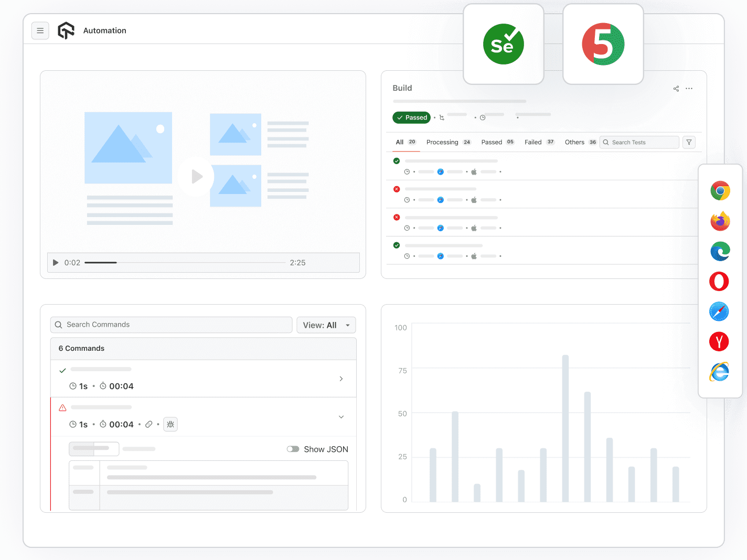The width and height of the screenshot is (747, 560).
Task: Expand the warning command row chevron
Action: 341,417
